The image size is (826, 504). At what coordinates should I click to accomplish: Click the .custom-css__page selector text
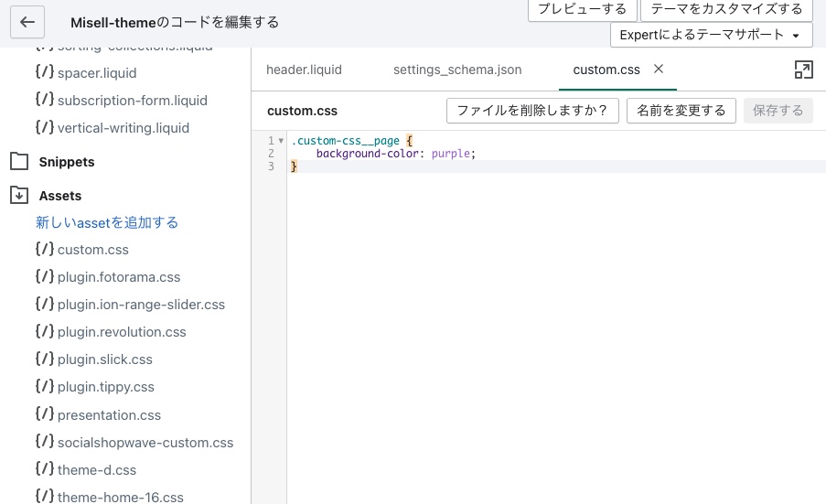[346, 141]
